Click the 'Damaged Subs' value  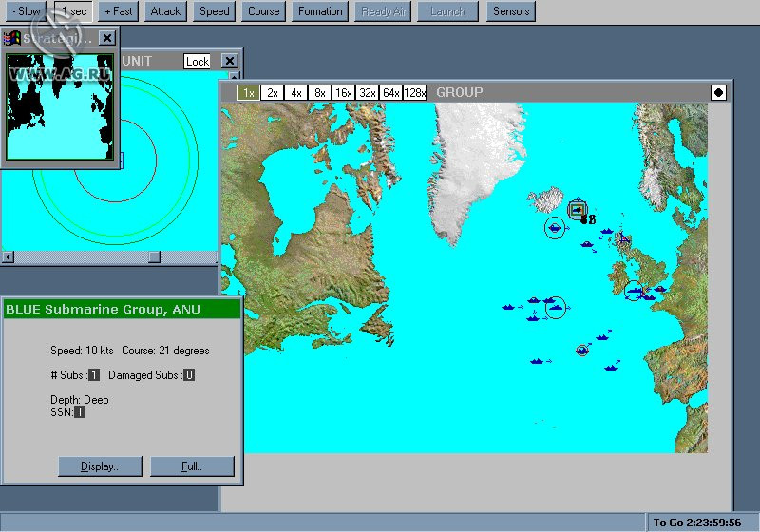point(189,375)
